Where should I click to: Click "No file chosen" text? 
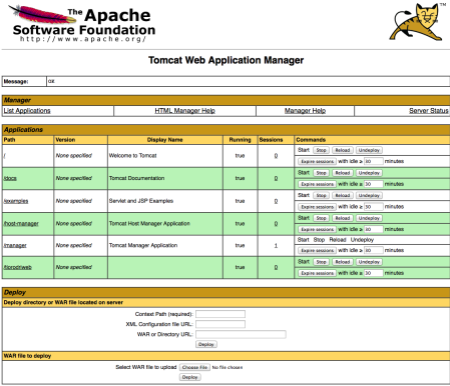tap(227, 367)
